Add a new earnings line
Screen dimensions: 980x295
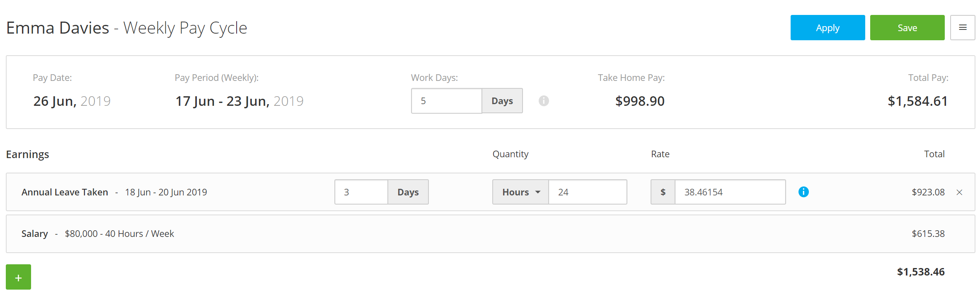(x=18, y=277)
